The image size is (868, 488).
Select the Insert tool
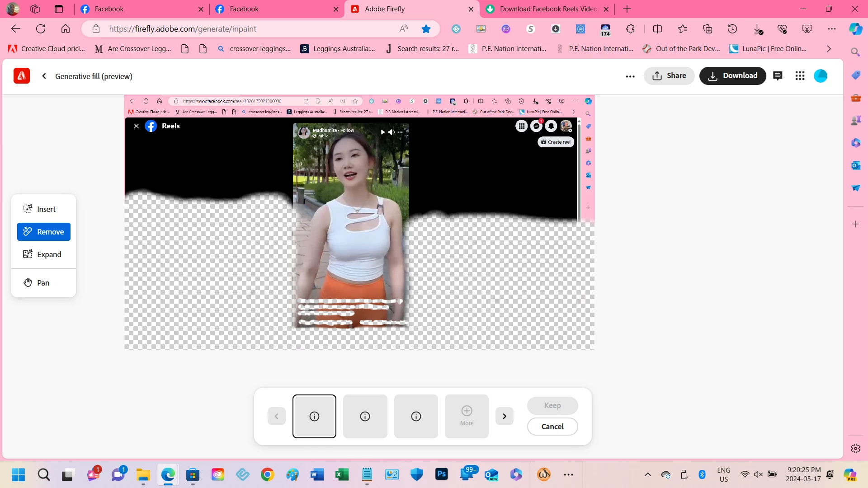tap(44, 209)
